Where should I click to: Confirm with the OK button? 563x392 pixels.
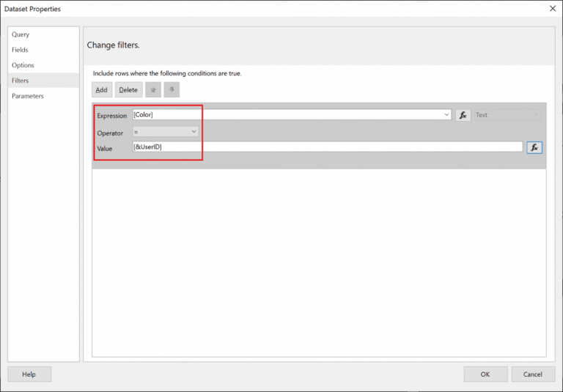485,374
